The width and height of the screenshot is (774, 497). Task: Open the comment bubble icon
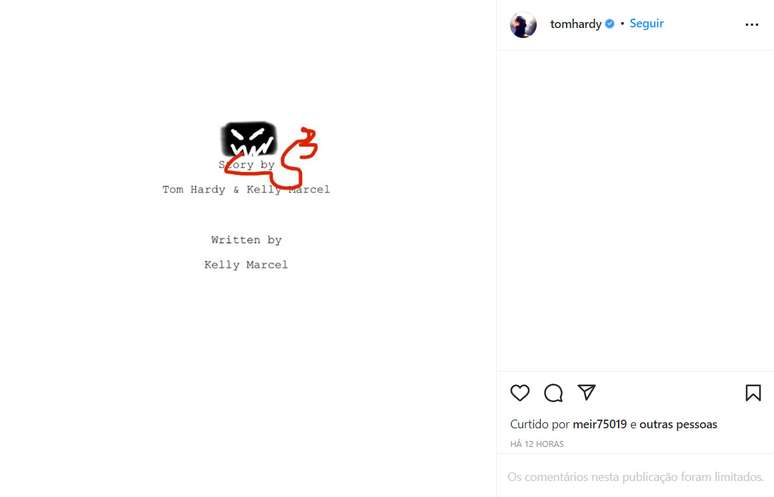pos(553,393)
